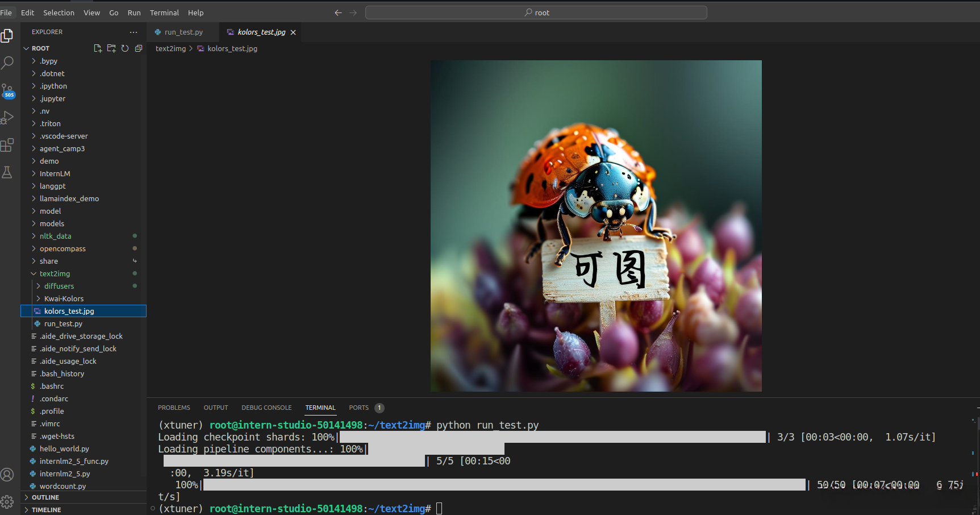Screen dimensions: 980x515
Task: Select the TERMINAL panel tab
Action: point(320,408)
